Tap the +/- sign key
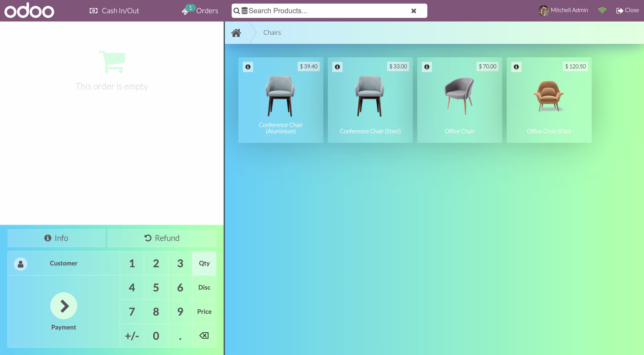The width and height of the screenshot is (644, 355). click(132, 336)
